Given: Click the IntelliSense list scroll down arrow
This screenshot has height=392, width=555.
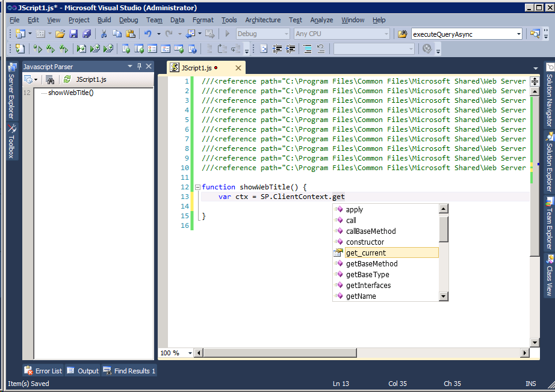Looking at the screenshot, I should click(444, 296).
